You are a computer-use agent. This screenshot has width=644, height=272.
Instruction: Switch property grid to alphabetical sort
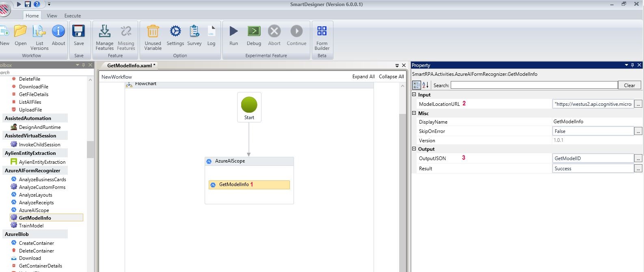[x=426, y=85]
